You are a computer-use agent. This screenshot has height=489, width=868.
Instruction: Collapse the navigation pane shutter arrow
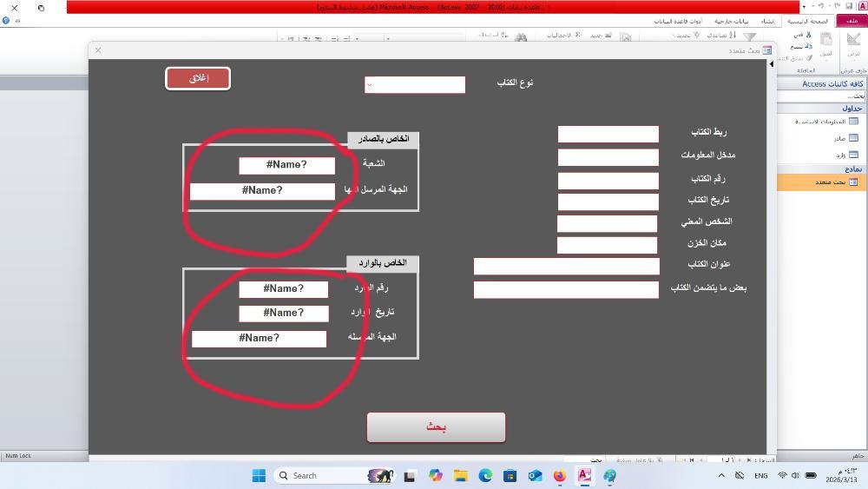pyautogui.click(x=773, y=63)
